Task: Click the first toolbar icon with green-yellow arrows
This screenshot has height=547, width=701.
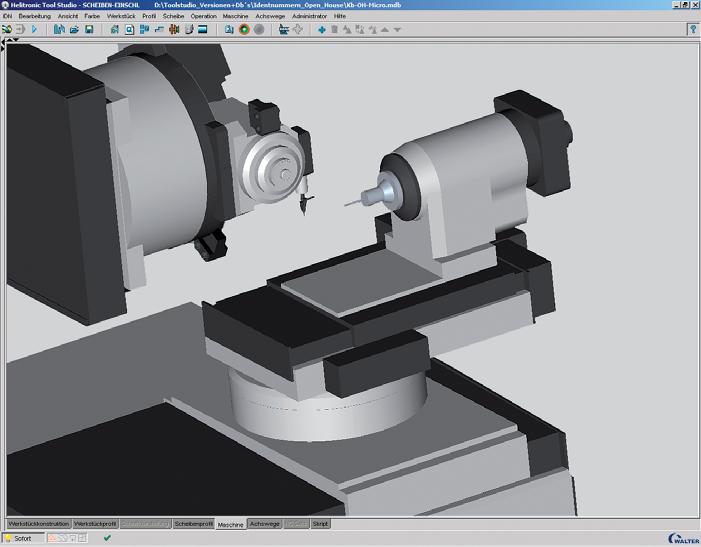Action: (x=7, y=29)
